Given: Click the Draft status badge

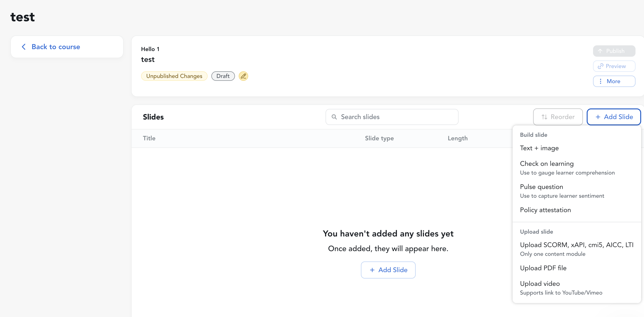Looking at the screenshot, I should point(223,76).
